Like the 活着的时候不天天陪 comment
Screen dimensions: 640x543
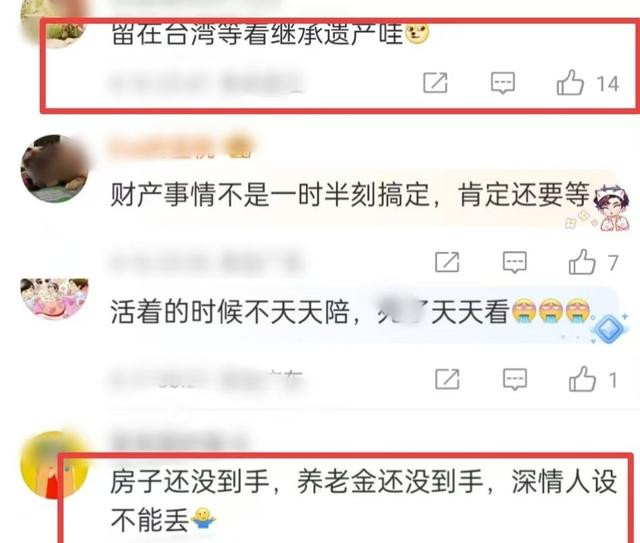(x=582, y=379)
